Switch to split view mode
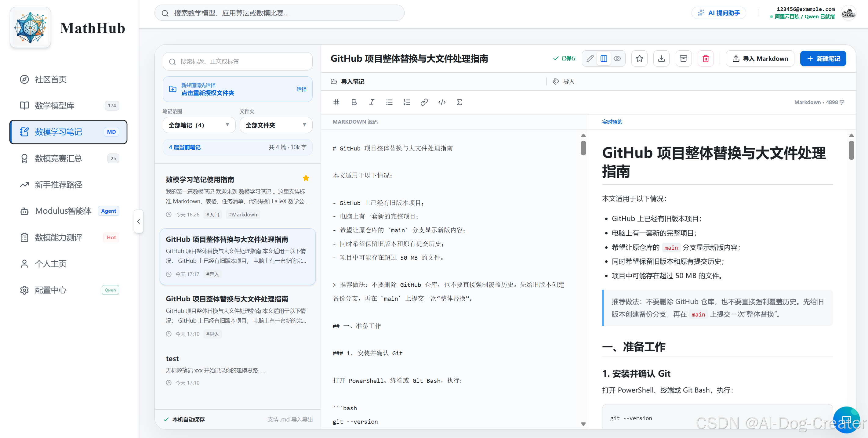 pyautogui.click(x=604, y=59)
